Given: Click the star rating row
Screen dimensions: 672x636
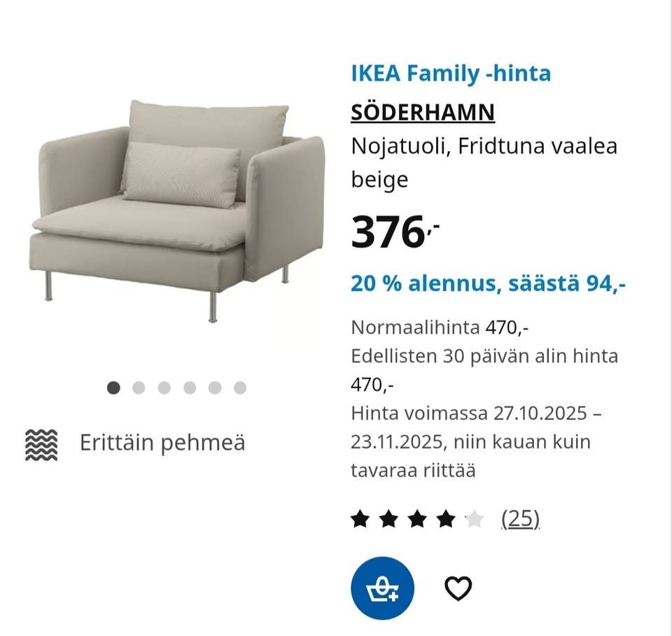Looking at the screenshot, I should (416, 519).
